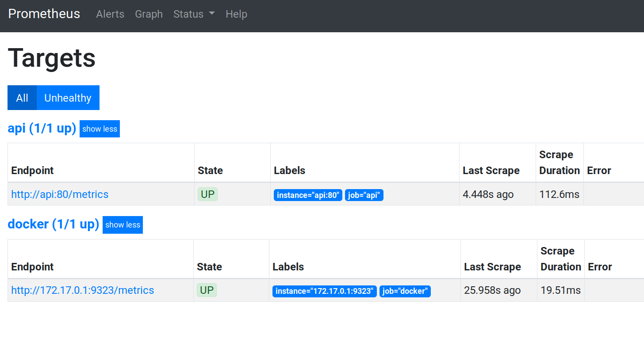The height and width of the screenshot is (357, 644).
Task: Click the 25.958s ago last scrape value
Action: click(492, 290)
